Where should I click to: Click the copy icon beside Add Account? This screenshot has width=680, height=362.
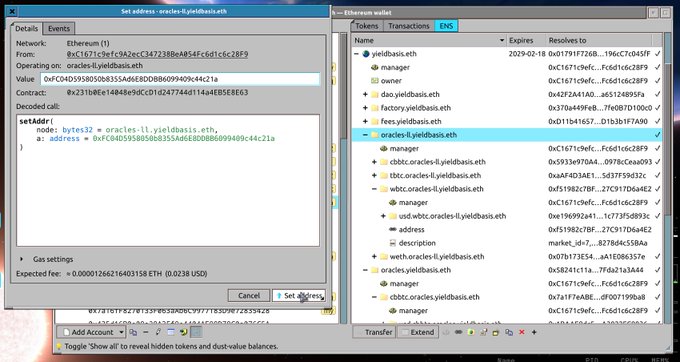[133, 332]
